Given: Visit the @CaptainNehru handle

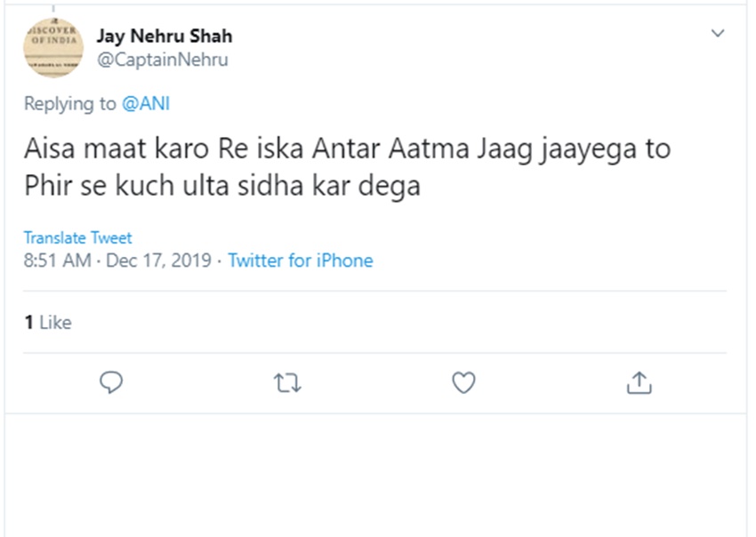Looking at the screenshot, I should [x=162, y=60].
